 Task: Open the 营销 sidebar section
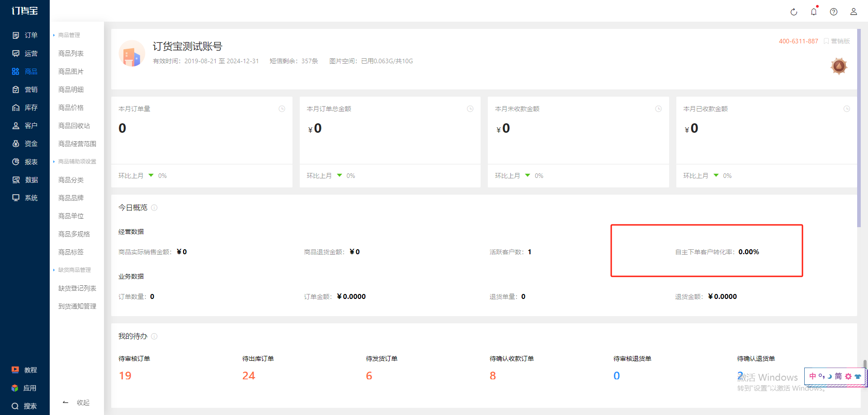click(25, 89)
